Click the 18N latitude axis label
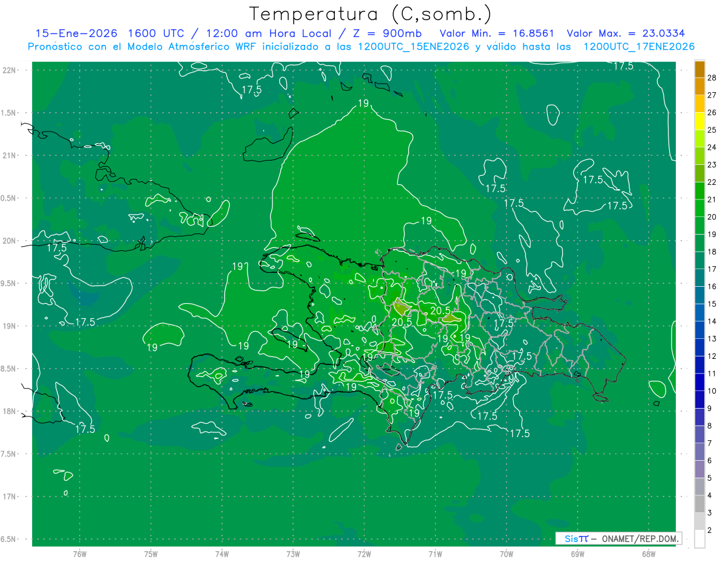The width and height of the screenshot is (728, 562). (11, 412)
